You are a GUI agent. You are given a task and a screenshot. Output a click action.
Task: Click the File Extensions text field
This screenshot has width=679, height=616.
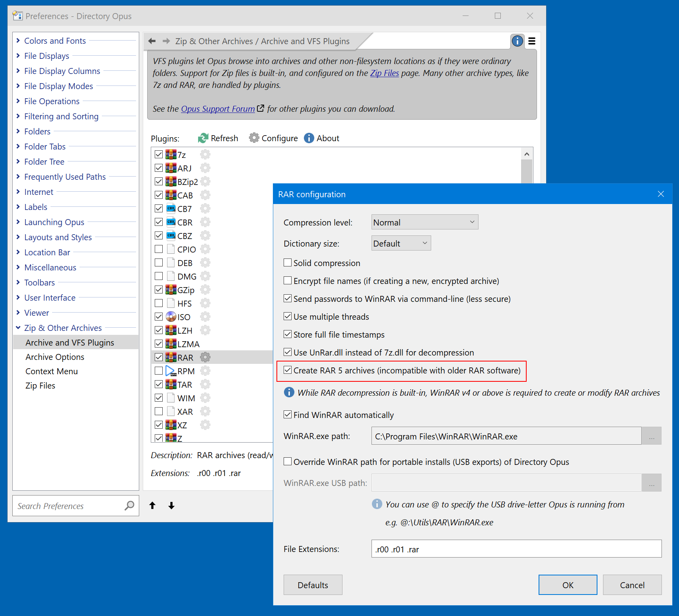[516, 549]
